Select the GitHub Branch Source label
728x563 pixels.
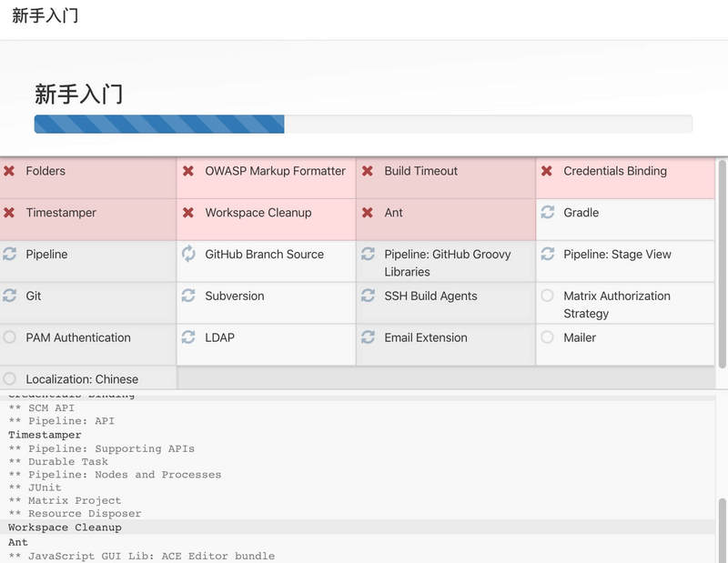pyautogui.click(x=264, y=255)
